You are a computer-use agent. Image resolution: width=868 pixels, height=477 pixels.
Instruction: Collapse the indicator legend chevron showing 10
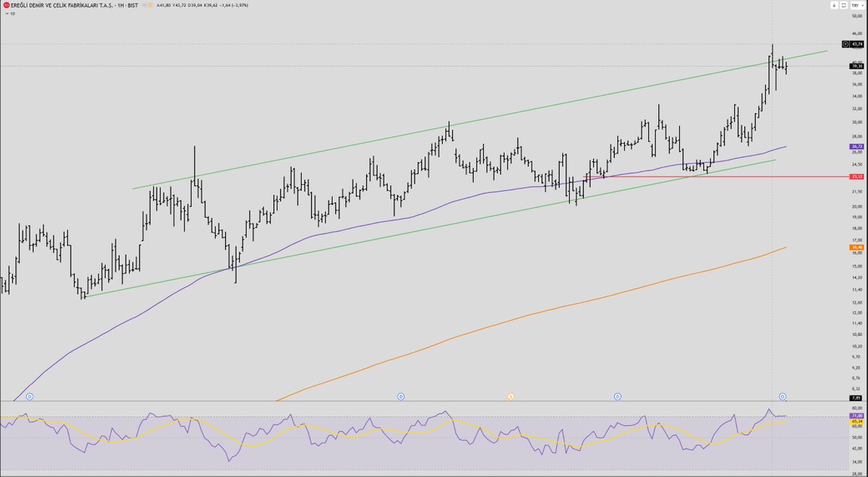pos(6,13)
